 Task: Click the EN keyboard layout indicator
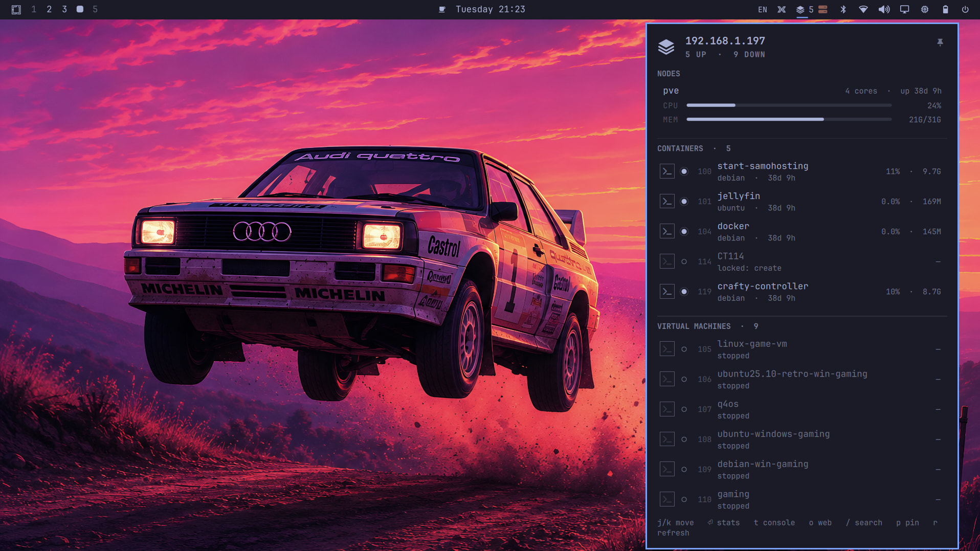(763, 10)
